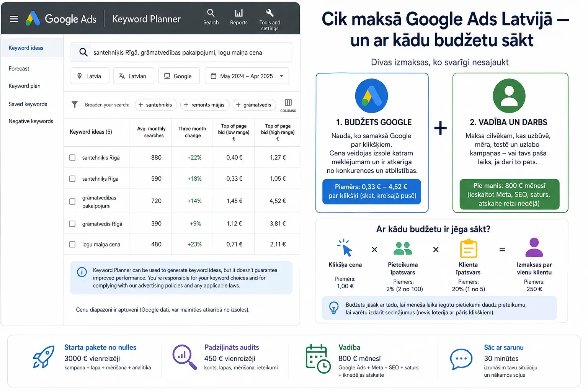588x392 pixels.
Task: Click the 880 monthly searches value
Action: [x=156, y=157]
